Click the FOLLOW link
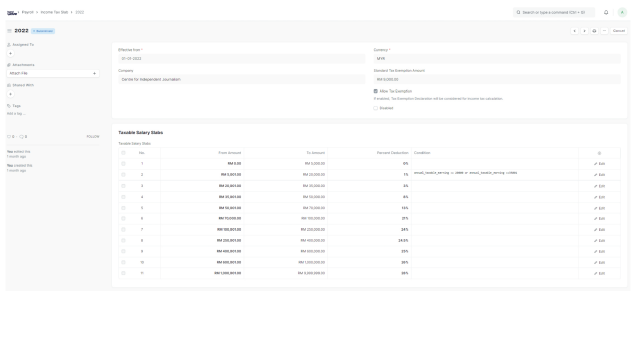 pos(93,137)
